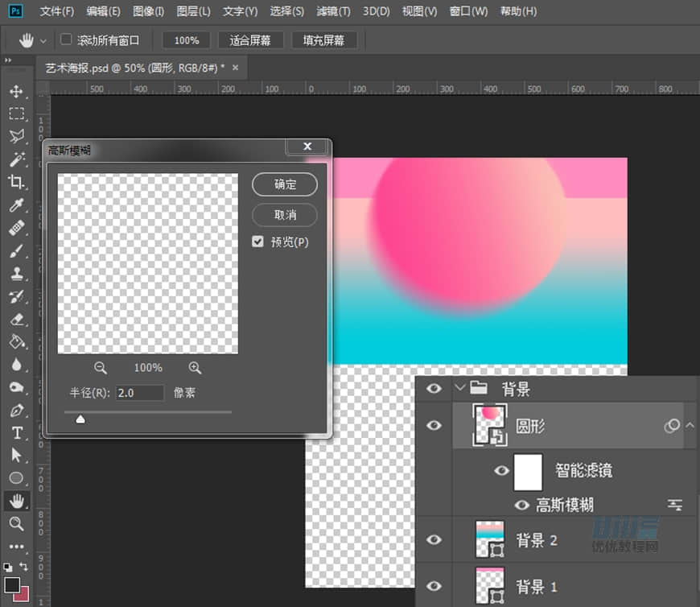Enable 滚动所有窗口 checkbox

[x=66, y=39]
